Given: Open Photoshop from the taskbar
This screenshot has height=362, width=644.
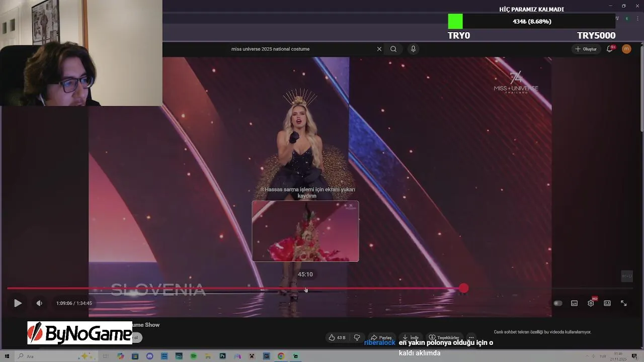Looking at the screenshot, I should point(222,356).
